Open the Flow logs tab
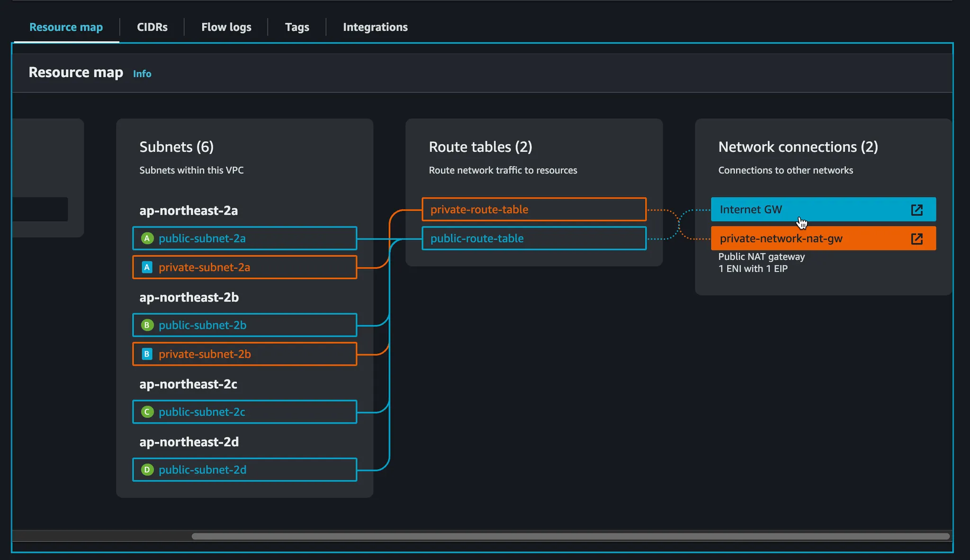This screenshot has height=560, width=970. click(x=226, y=27)
